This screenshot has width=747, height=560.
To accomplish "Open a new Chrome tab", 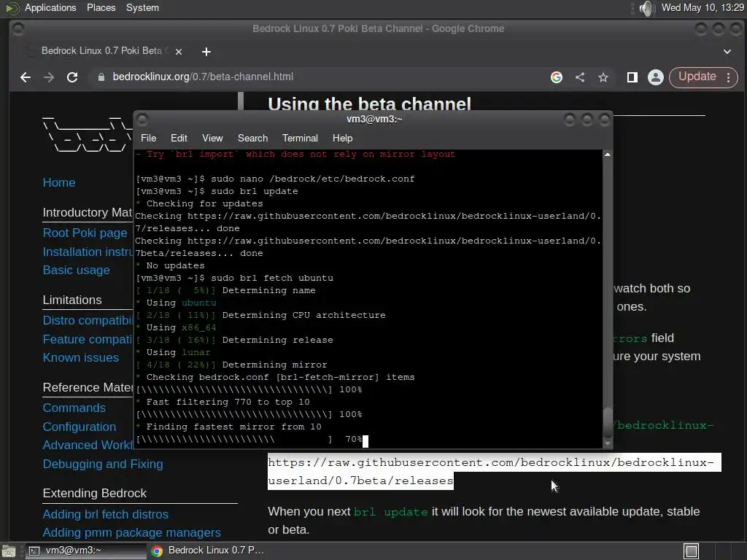I will click(x=206, y=52).
